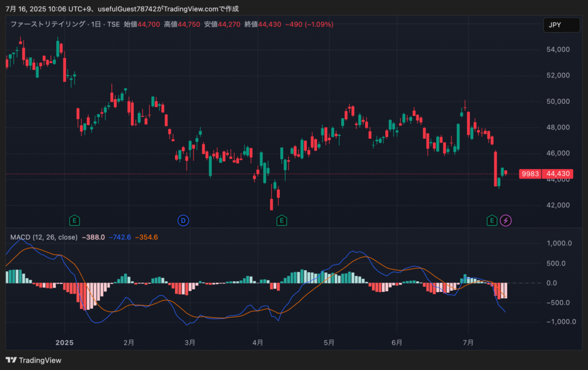Click the 6月 label on time axis
This screenshot has height=370, width=588.
point(397,342)
